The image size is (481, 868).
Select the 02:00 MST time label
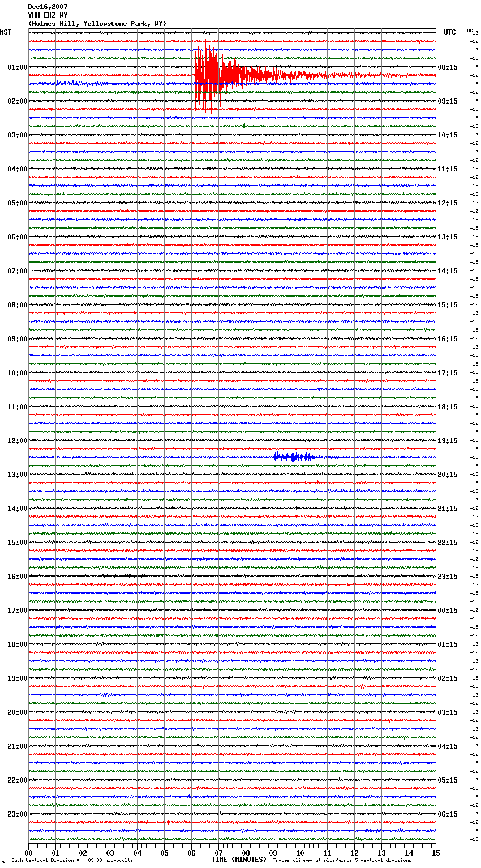(x=17, y=101)
